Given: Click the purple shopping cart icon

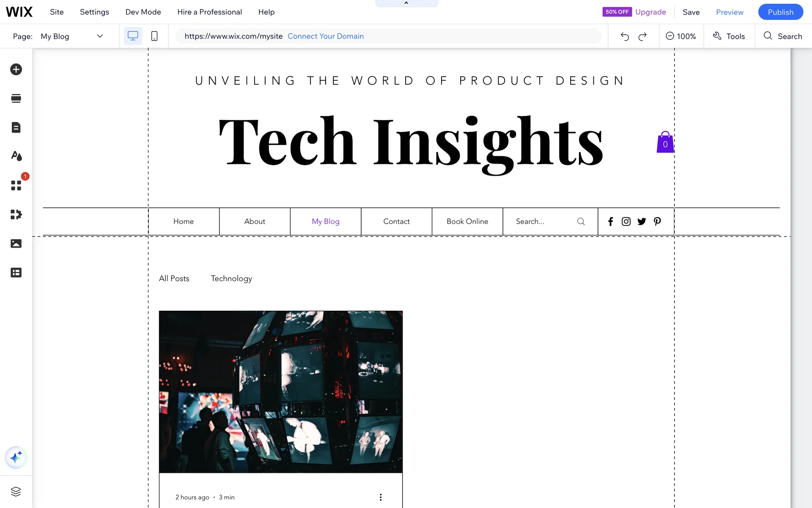Looking at the screenshot, I should tap(665, 142).
